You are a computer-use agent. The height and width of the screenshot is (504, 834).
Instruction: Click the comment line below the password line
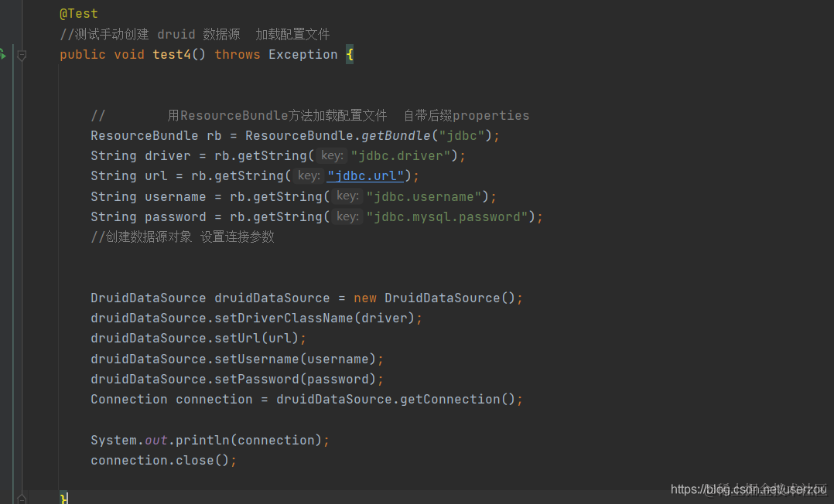pos(183,237)
